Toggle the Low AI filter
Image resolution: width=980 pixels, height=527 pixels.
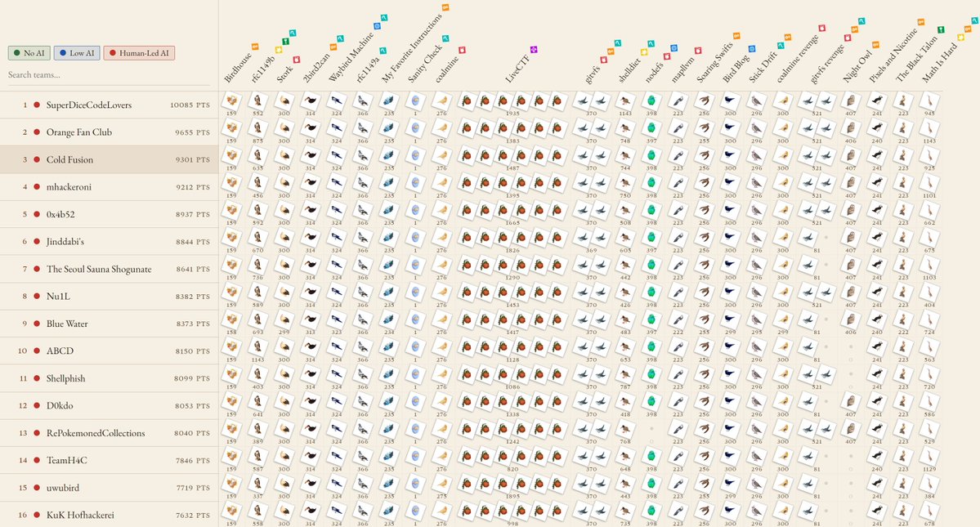tap(77, 53)
